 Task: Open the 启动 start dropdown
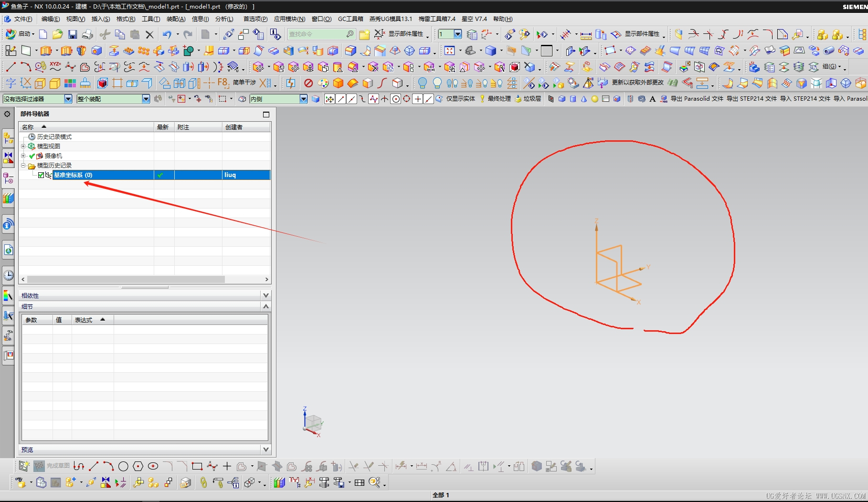20,34
